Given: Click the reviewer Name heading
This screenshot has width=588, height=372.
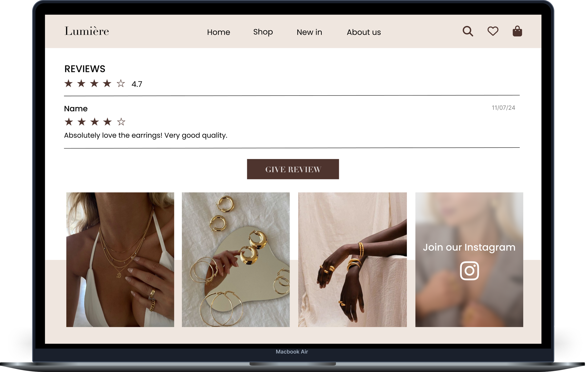Looking at the screenshot, I should [x=76, y=109].
